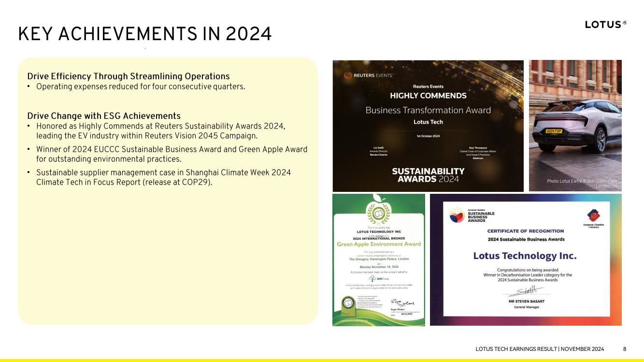
Task: Click 'Alex Thompson' name on Reuters award
Action: tap(478, 148)
